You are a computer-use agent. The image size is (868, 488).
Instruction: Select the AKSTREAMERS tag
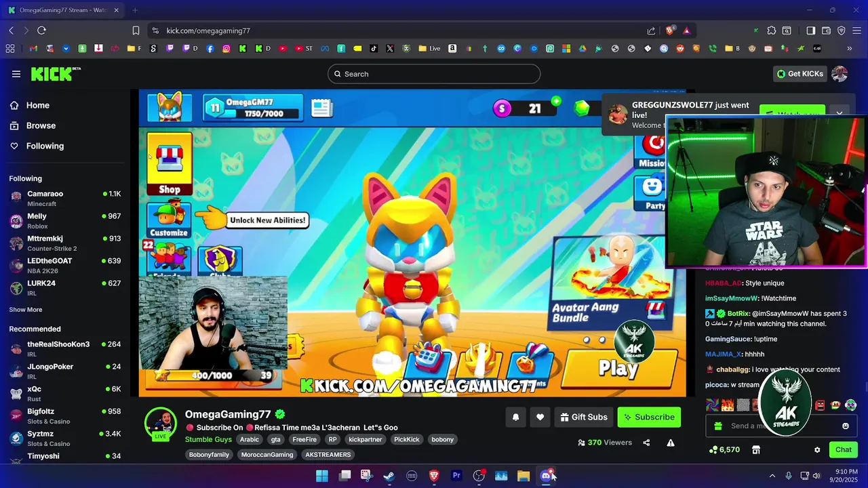tap(328, 455)
